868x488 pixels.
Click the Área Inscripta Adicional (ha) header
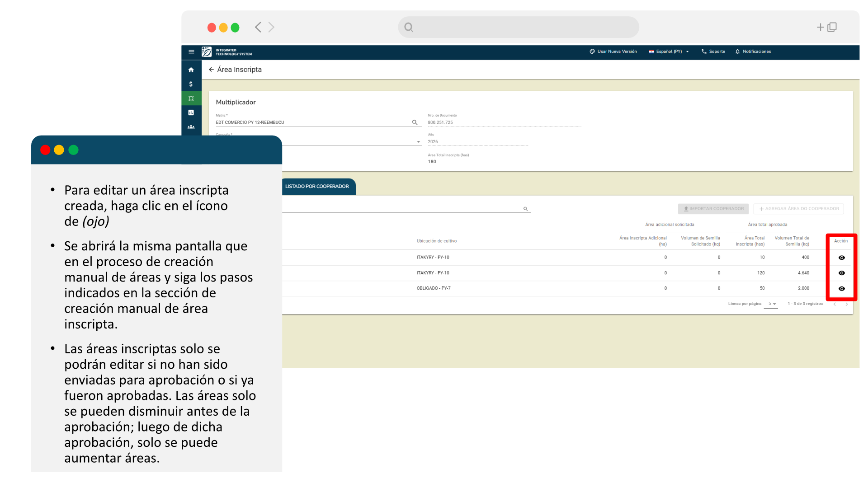pos(643,241)
